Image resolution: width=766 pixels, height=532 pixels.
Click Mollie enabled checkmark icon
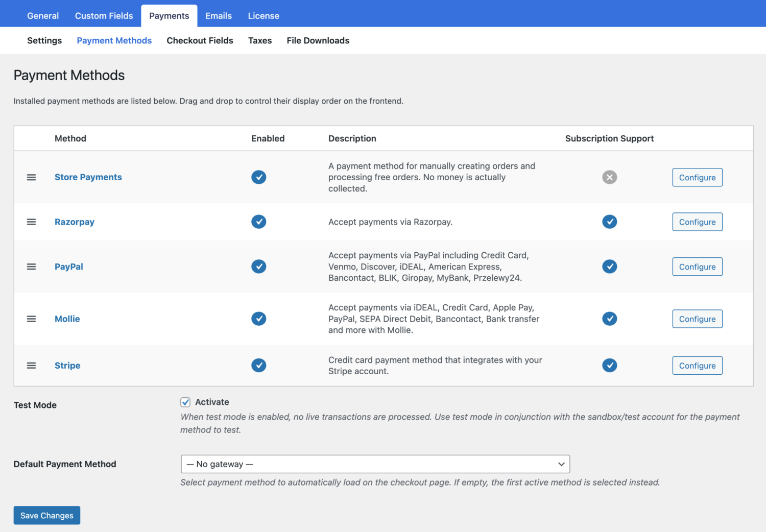pyautogui.click(x=259, y=319)
